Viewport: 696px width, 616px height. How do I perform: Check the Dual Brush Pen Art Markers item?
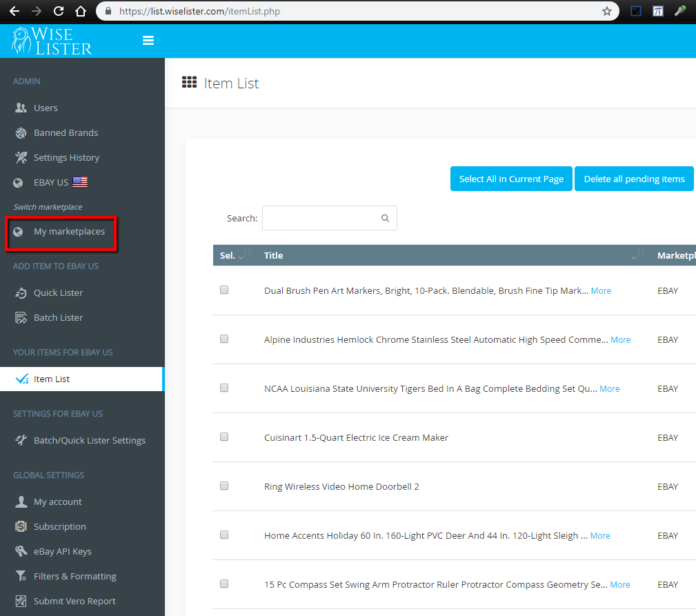point(224,290)
